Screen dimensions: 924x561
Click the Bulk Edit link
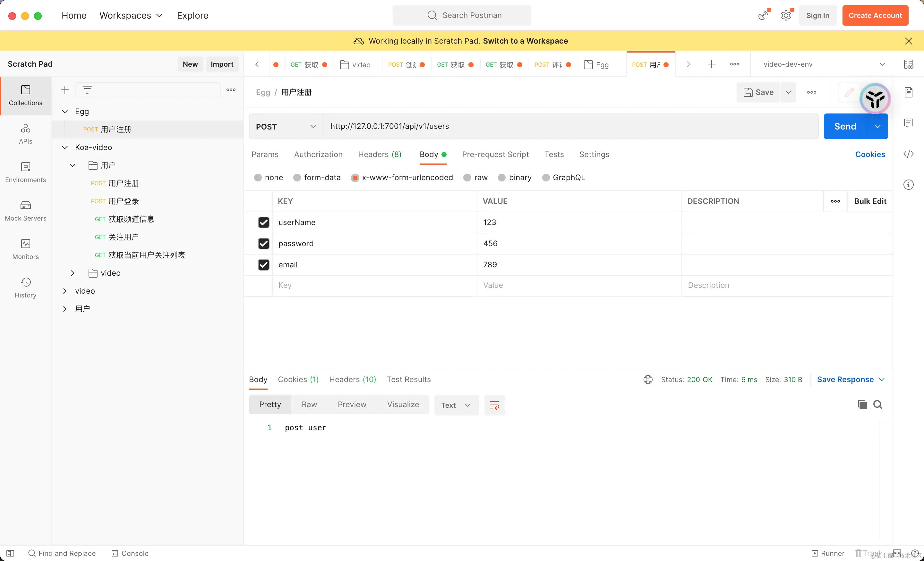(870, 201)
